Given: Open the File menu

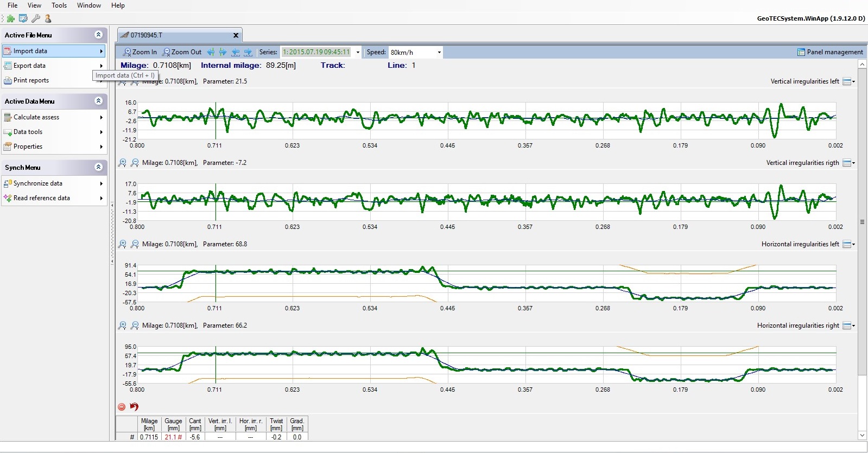Looking at the screenshot, I should 12,5.
